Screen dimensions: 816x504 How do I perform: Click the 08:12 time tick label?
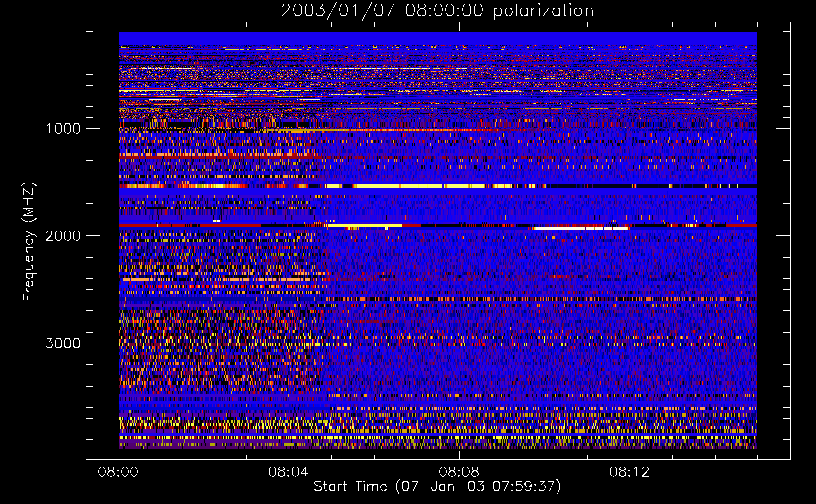[x=629, y=472]
